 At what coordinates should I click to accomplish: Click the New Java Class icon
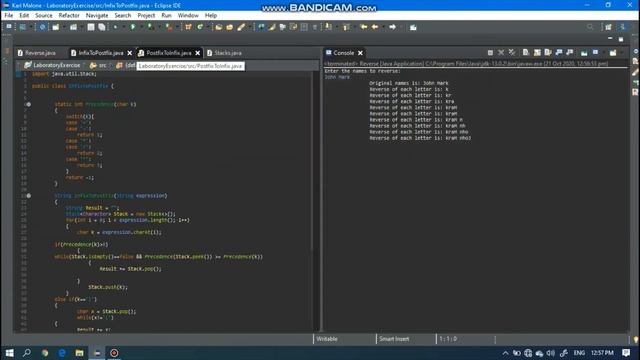coord(200,27)
